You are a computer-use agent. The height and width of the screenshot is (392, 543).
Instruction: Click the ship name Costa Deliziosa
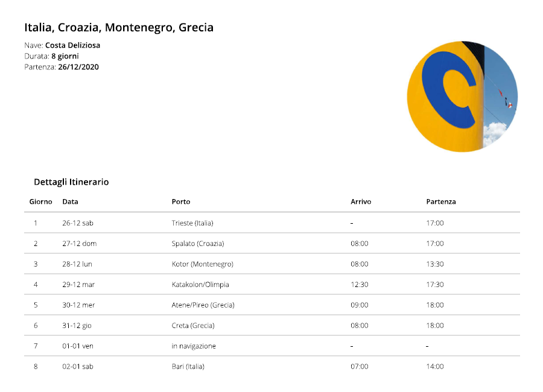click(x=73, y=45)
